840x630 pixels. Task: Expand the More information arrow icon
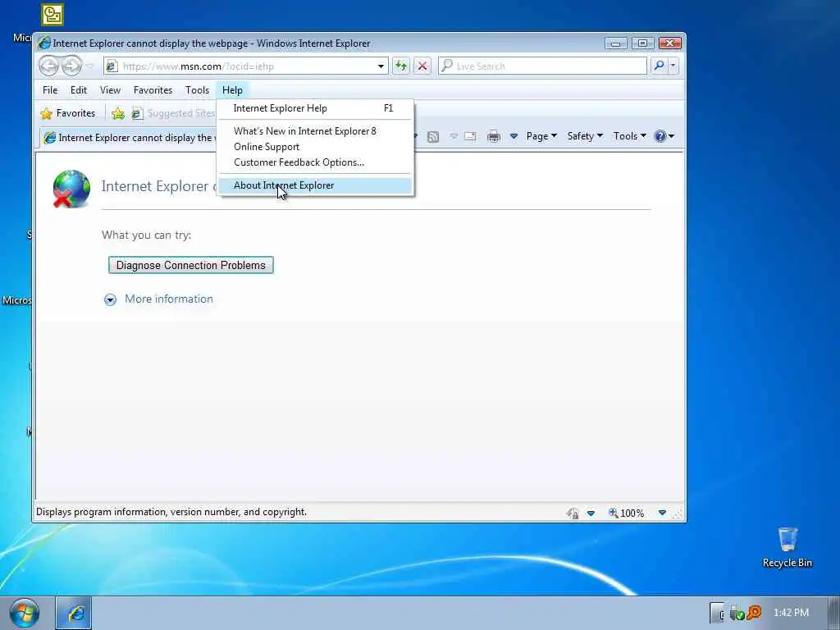pos(110,299)
